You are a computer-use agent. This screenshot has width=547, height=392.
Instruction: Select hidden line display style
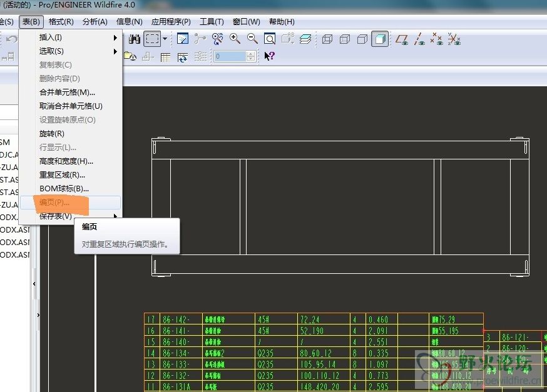345,39
